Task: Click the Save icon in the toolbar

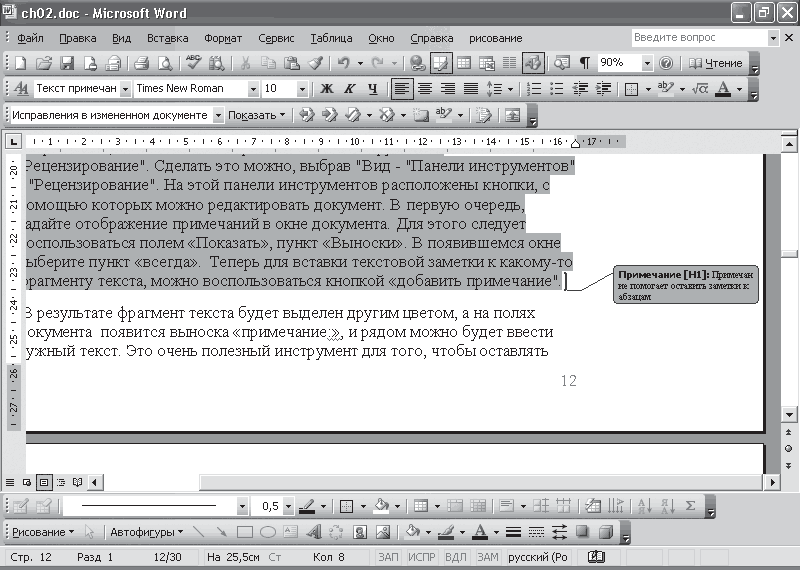Action: pyautogui.click(x=67, y=63)
